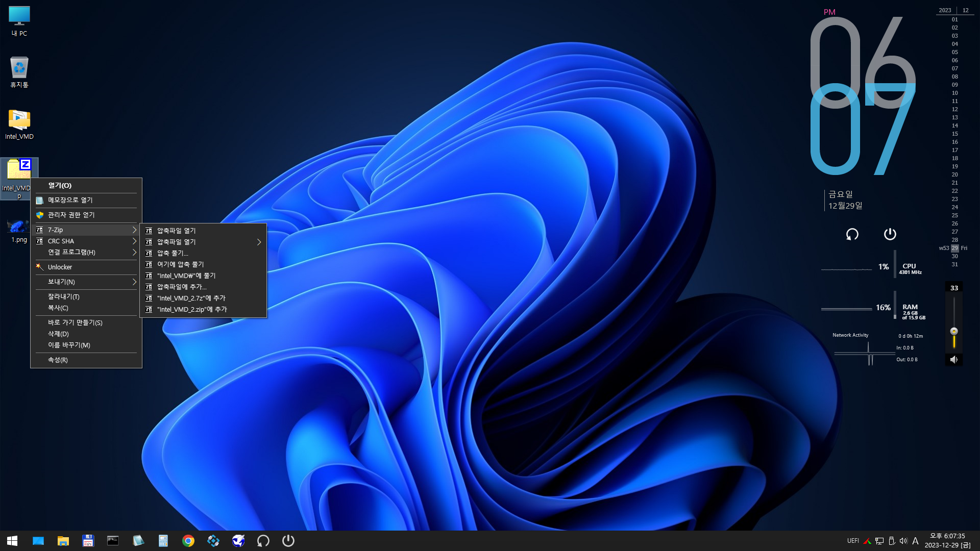Image resolution: width=980 pixels, height=551 pixels.
Task: Click the 2023 year label in the calendar widget
Action: click(945, 10)
